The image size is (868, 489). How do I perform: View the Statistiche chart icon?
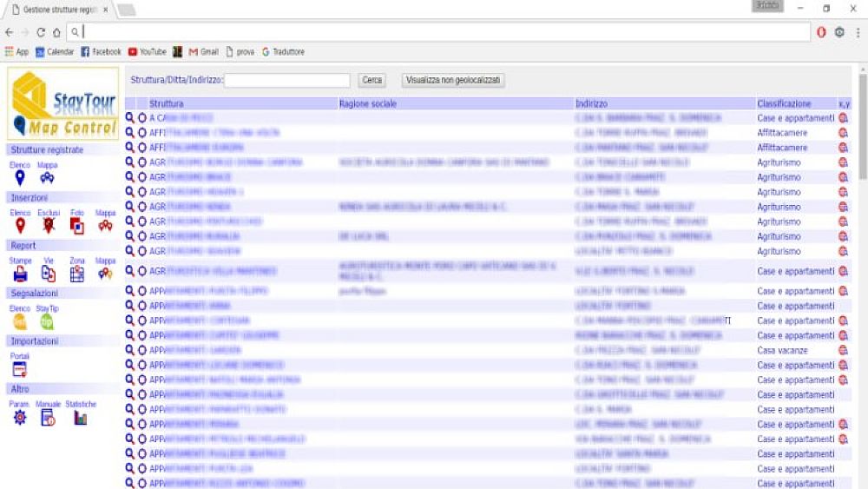81,418
